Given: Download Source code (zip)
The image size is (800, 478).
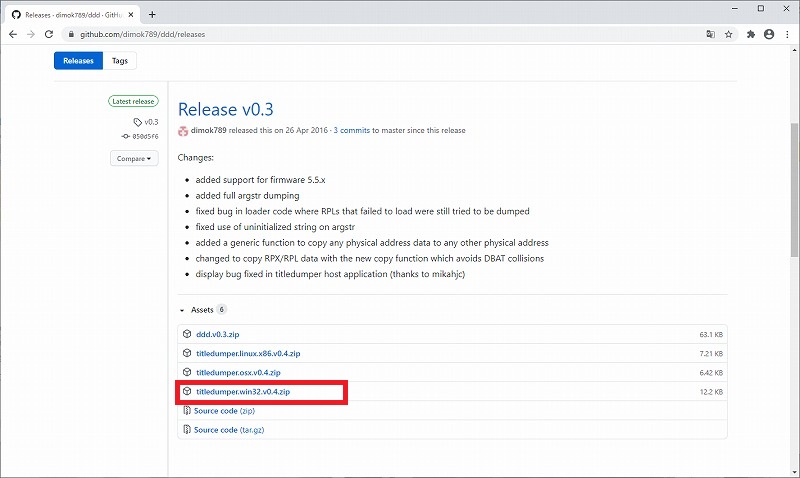Looking at the screenshot, I should pos(224,411).
